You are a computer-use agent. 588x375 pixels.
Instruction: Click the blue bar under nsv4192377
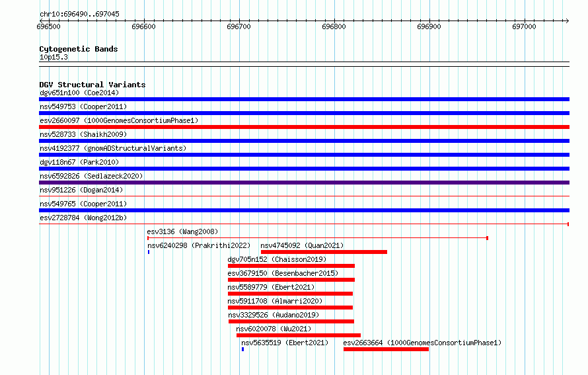(x=304, y=155)
